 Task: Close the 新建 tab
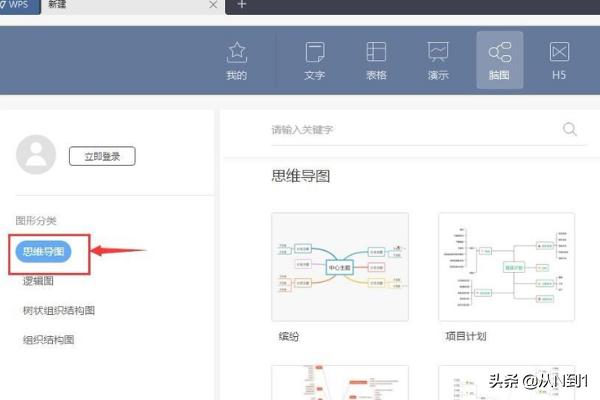pos(213,5)
